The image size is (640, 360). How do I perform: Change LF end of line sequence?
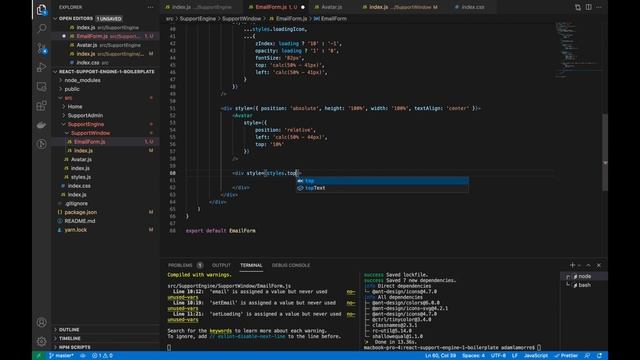point(515,356)
